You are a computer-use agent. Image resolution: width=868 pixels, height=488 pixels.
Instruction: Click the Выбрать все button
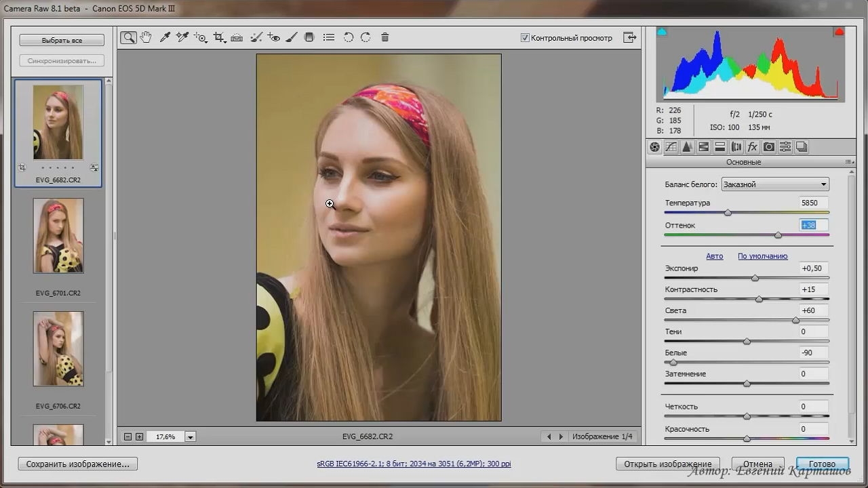pyautogui.click(x=62, y=41)
